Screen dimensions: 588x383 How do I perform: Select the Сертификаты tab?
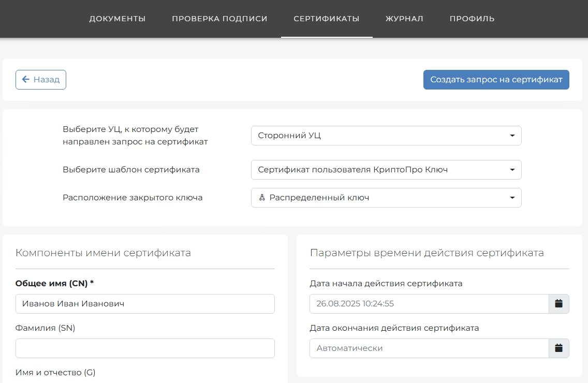click(x=326, y=19)
